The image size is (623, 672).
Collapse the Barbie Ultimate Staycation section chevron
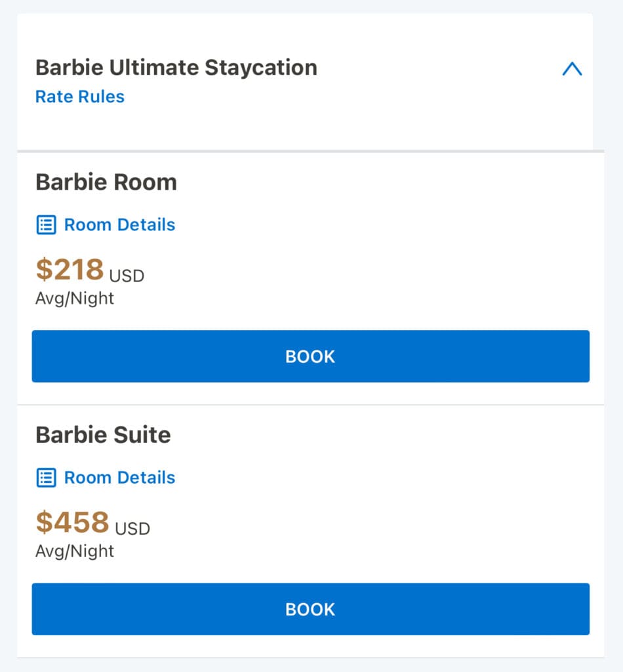pyautogui.click(x=572, y=69)
